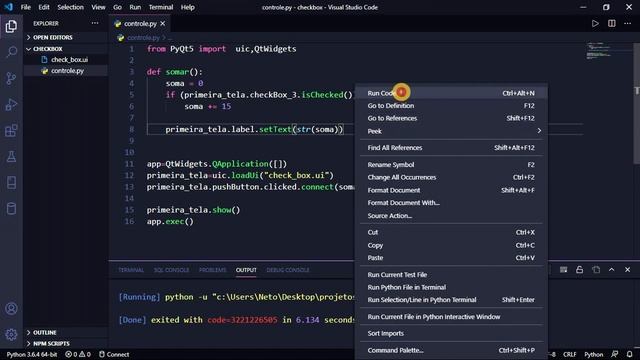The image size is (640, 360).
Task: Open the Search view in activity bar
Action: pyautogui.click(x=11, y=52)
